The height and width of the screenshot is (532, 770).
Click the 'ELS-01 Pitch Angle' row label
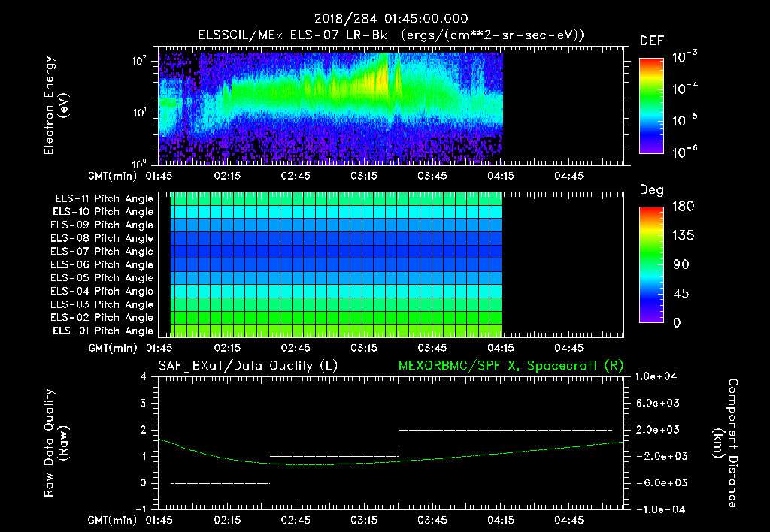(103, 331)
